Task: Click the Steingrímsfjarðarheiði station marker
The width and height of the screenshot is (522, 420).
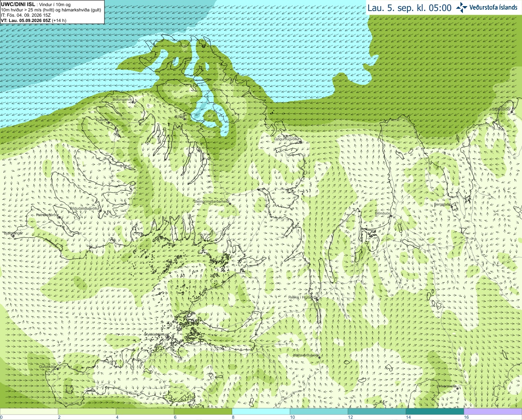Action: click(x=230, y=203)
